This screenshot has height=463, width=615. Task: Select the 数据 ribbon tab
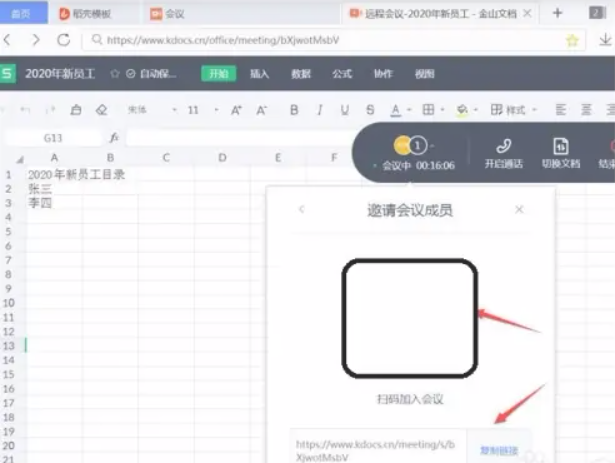coord(301,74)
